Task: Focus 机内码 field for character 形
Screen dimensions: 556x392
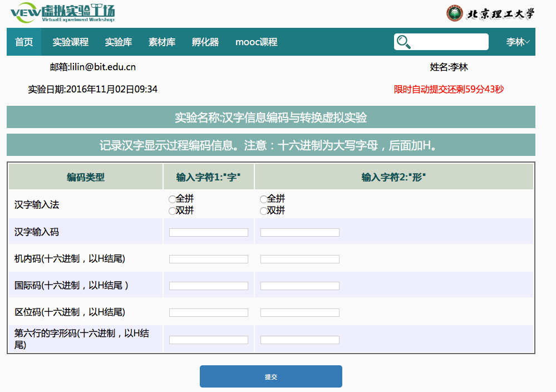Action: [x=300, y=259]
